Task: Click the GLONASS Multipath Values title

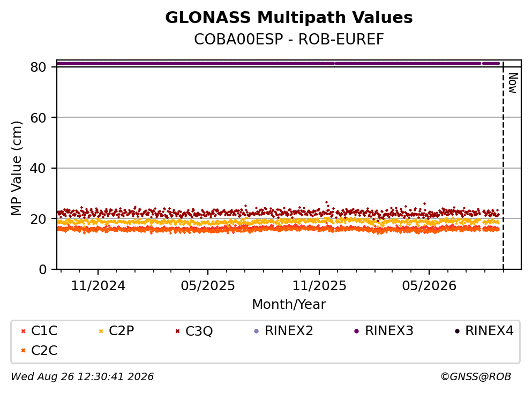Action: (x=289, y=17)
